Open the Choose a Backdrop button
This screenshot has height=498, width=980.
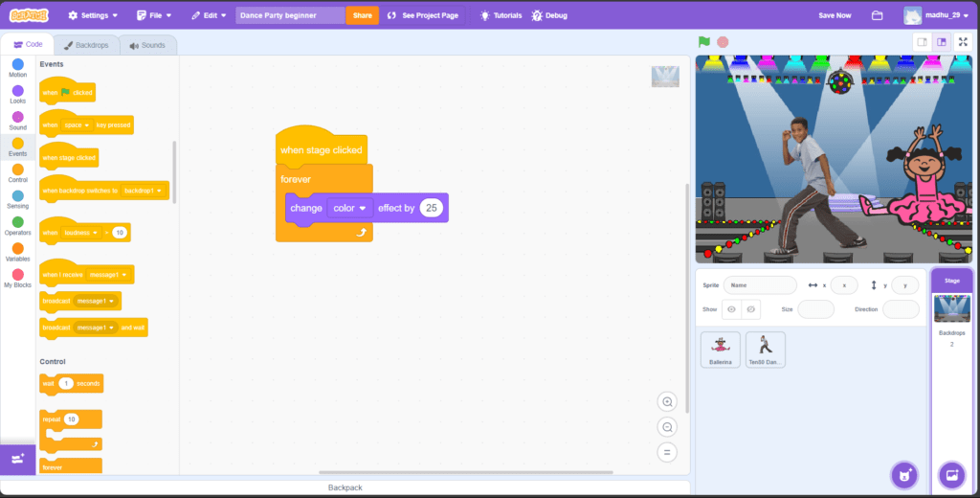point(951,474)
